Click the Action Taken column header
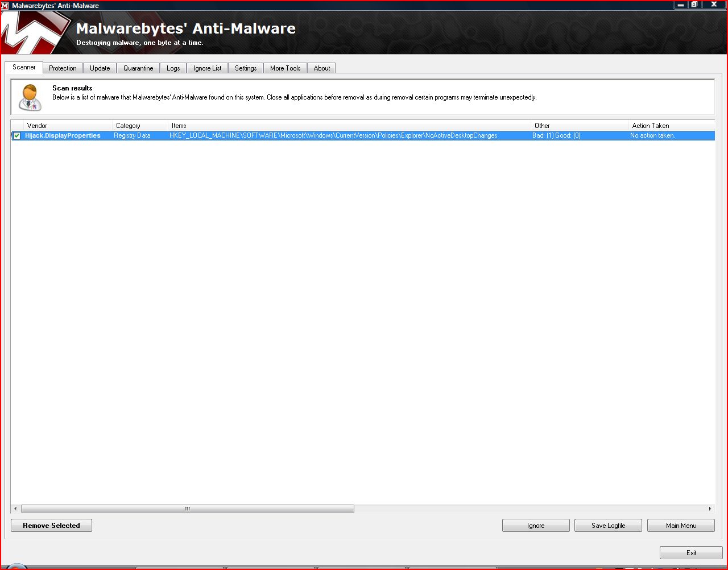Viewport: 728px width, 570px height. pyautogui.click(x=672, y=126)
